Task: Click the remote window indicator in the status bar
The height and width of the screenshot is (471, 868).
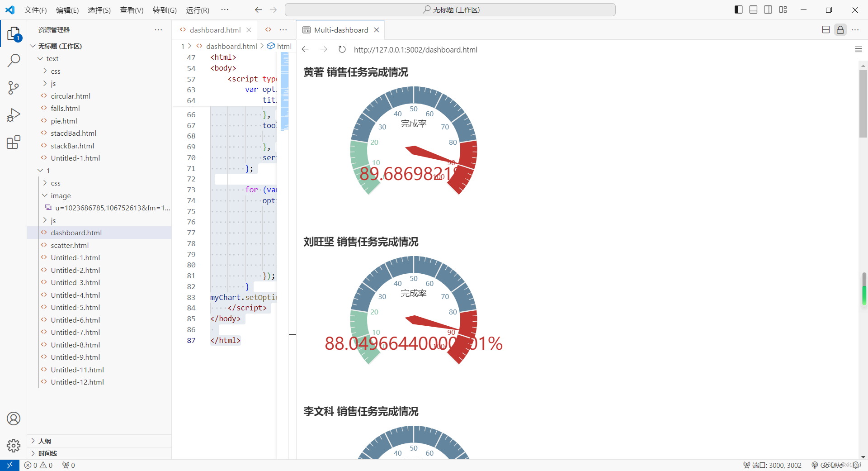Action: click(x=9, y=465)
